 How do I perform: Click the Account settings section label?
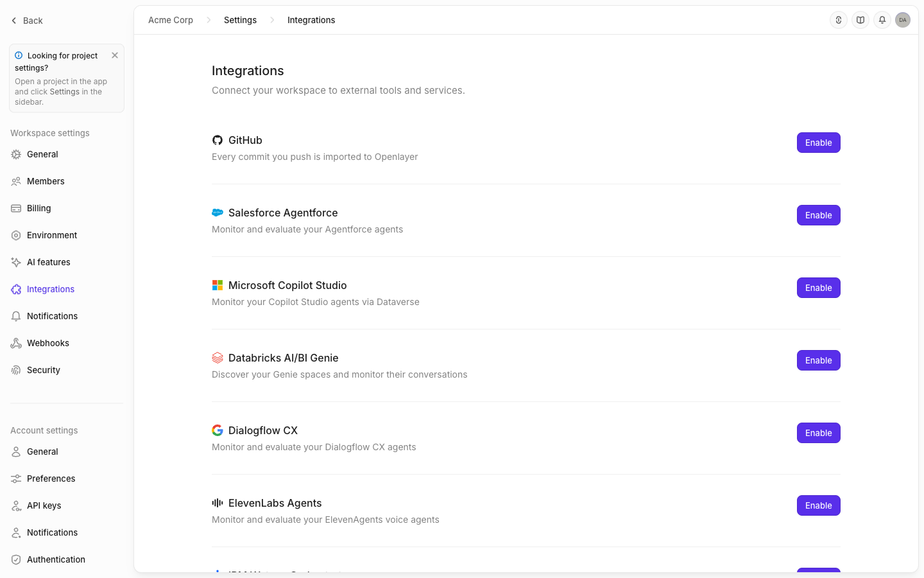point(44,430)
